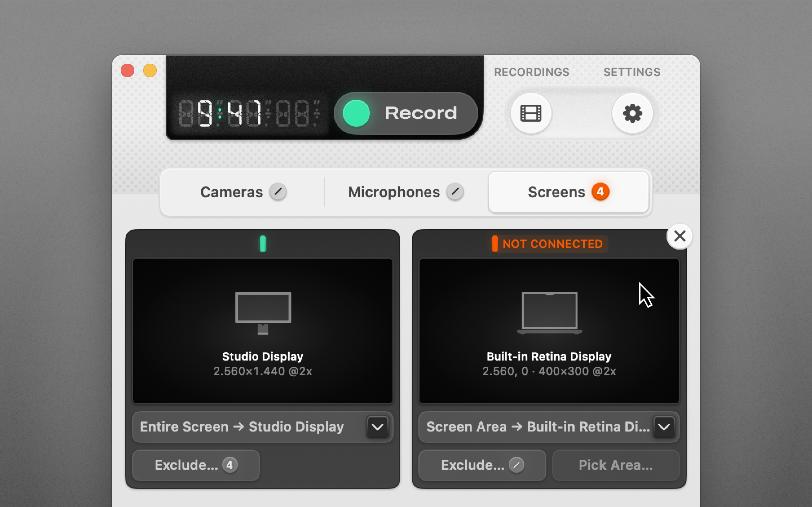Click the Cameras disabled slash badge
Screen dimensions: 812x507
click(278, 192)
